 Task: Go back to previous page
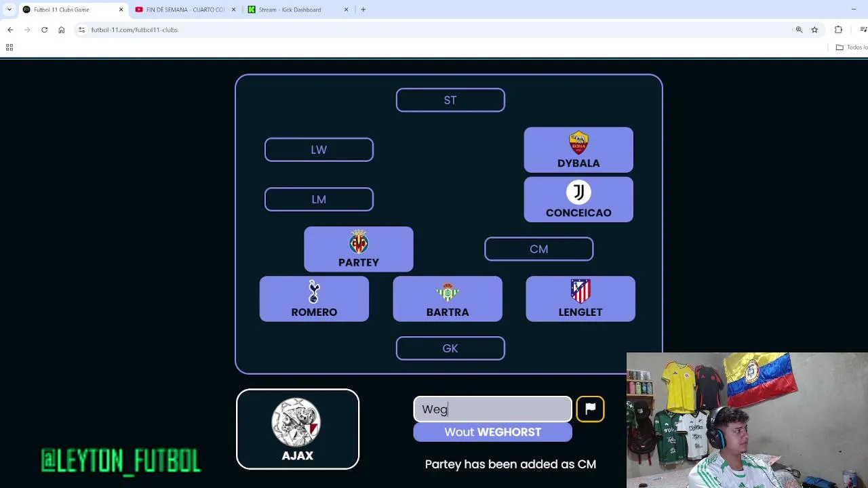pyautogui.click(x=10, y=30)
